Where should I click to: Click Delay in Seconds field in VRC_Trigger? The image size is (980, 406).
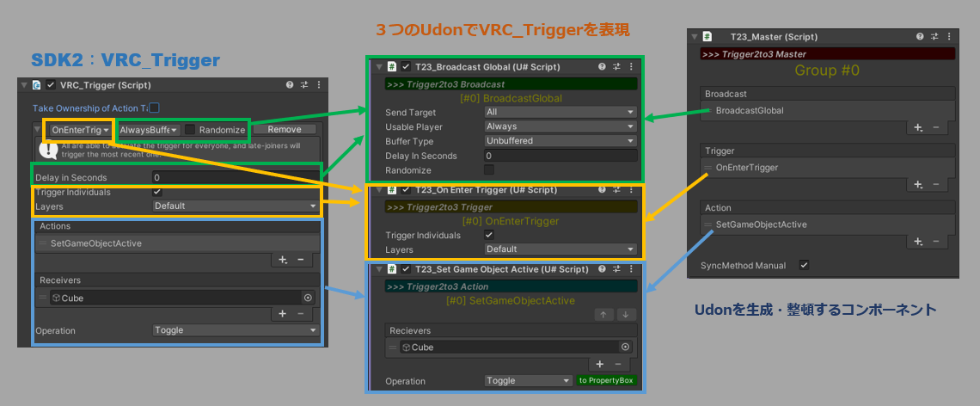point(236,178)
